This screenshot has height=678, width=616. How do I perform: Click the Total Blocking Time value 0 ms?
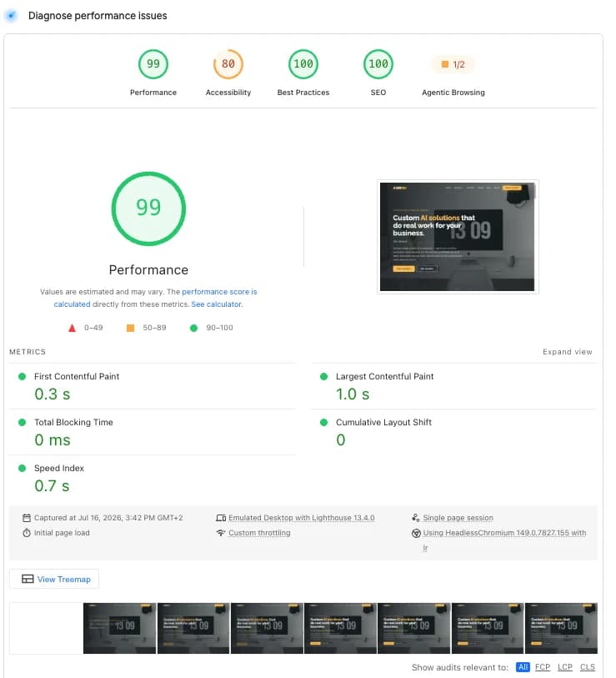coord(53,440)
